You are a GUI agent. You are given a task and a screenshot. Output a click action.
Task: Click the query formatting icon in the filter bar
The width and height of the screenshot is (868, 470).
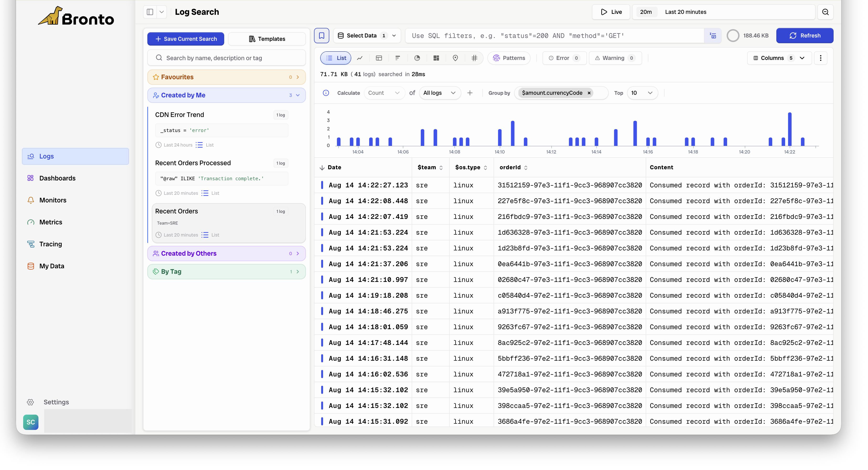click(x=713, y=36)
